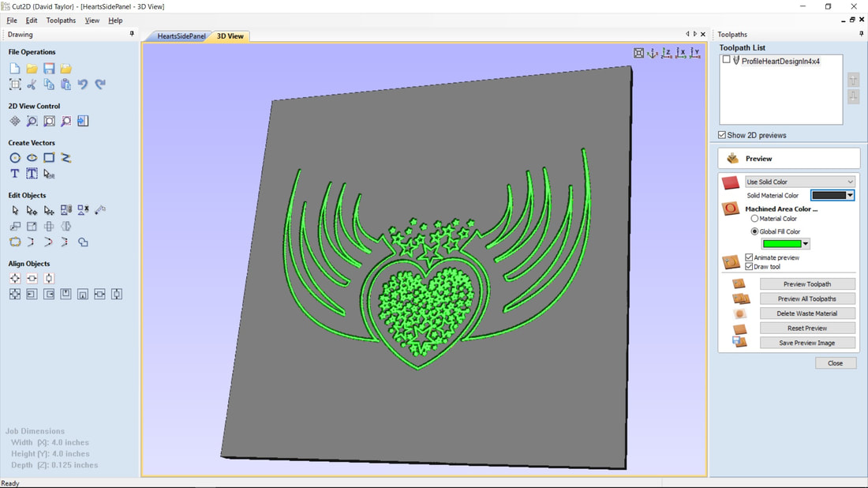Disable the Animate preview checkbox
This screenshot has height=488, width=868.
click(x=749, y=257)
